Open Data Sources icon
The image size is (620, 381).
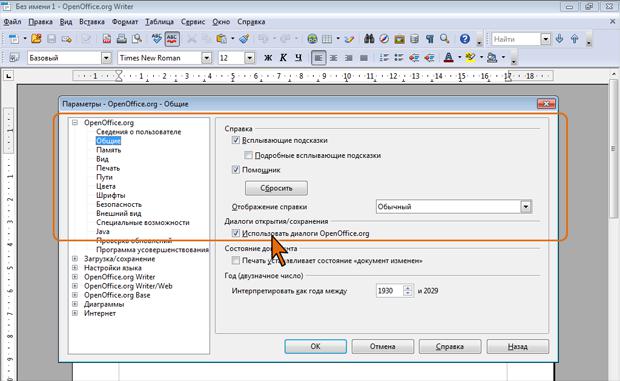point(414,39)
